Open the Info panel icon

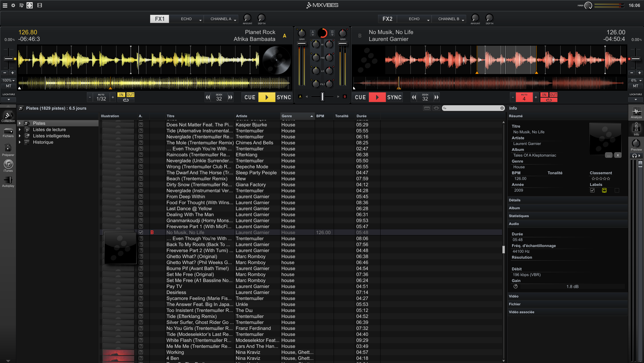(x=636, y=129)
